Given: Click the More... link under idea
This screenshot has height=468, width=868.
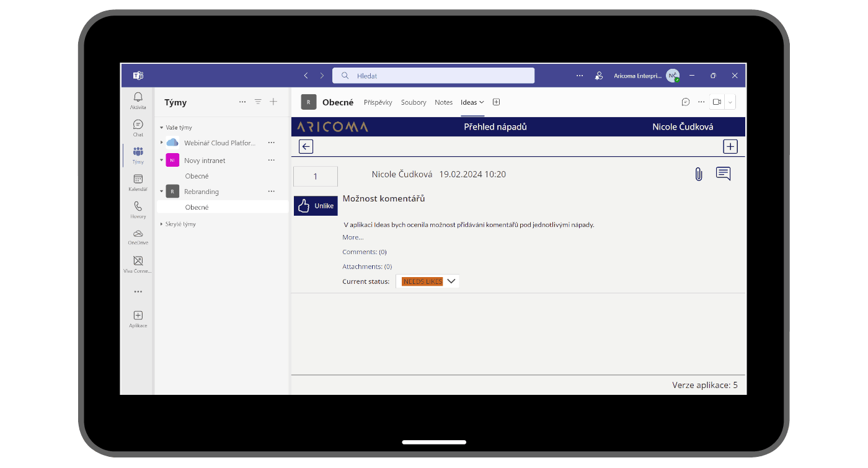Looking at the screenshot, I should coord(353,237).
